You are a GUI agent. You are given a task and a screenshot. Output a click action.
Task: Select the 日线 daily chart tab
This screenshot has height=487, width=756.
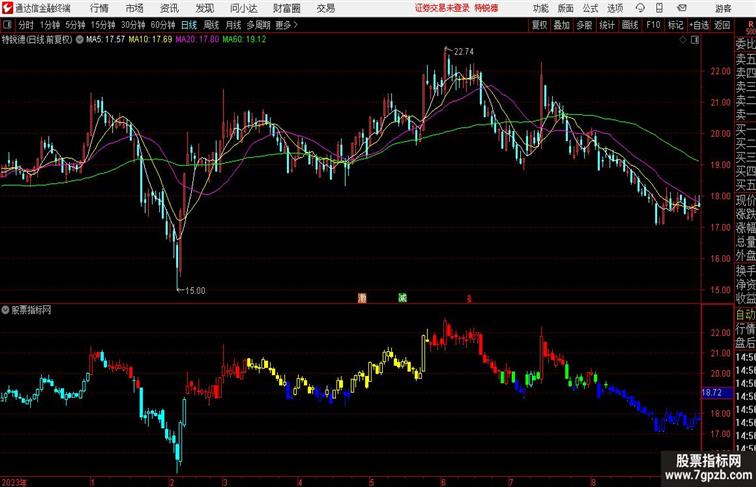(189, 25)
